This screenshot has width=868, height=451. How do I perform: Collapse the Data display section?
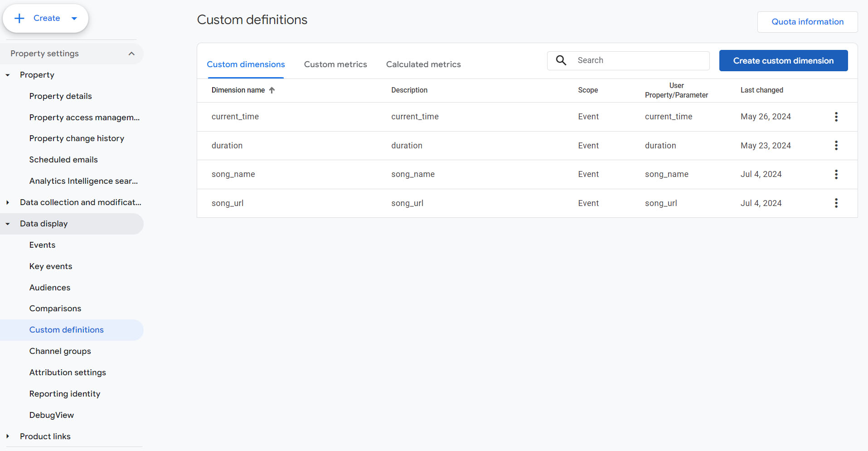click(8, 224)
